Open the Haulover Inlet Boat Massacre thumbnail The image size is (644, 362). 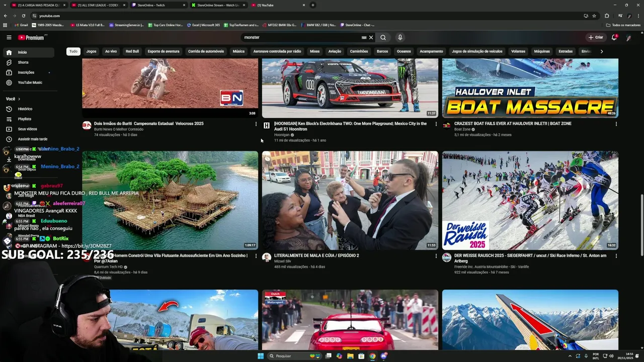pyautogui.click(x=530, y=88)
